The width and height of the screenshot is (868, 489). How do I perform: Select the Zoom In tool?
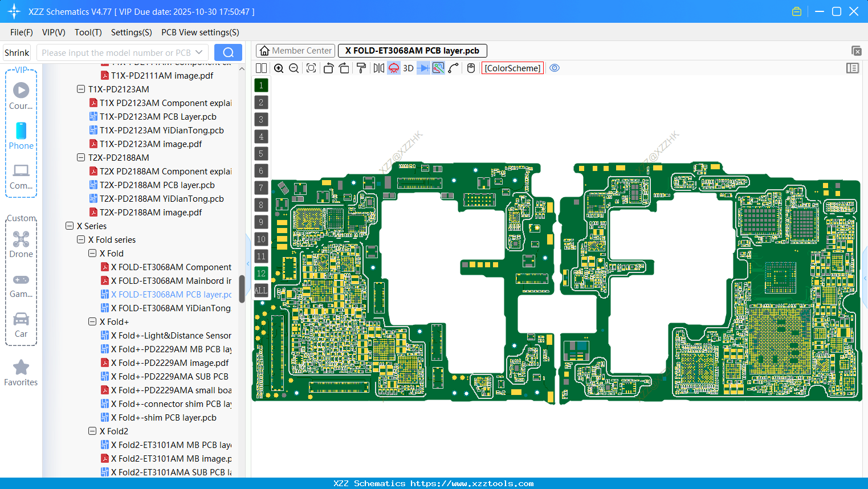[x=279, y=68]
